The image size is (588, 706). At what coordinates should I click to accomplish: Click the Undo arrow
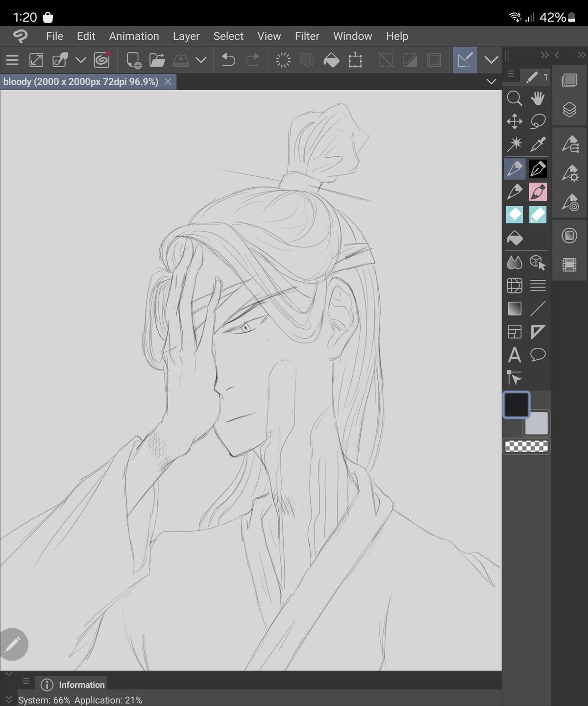point(228,60)
